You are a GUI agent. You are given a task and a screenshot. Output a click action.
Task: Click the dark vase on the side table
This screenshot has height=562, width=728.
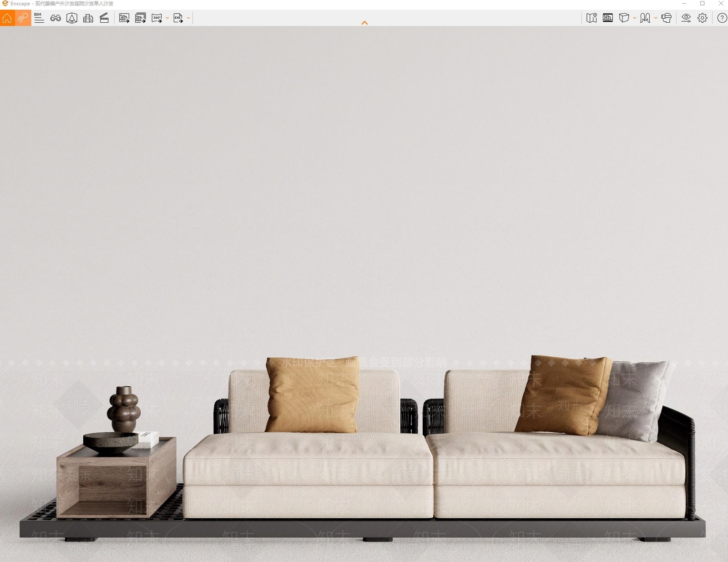coord(124,409)
